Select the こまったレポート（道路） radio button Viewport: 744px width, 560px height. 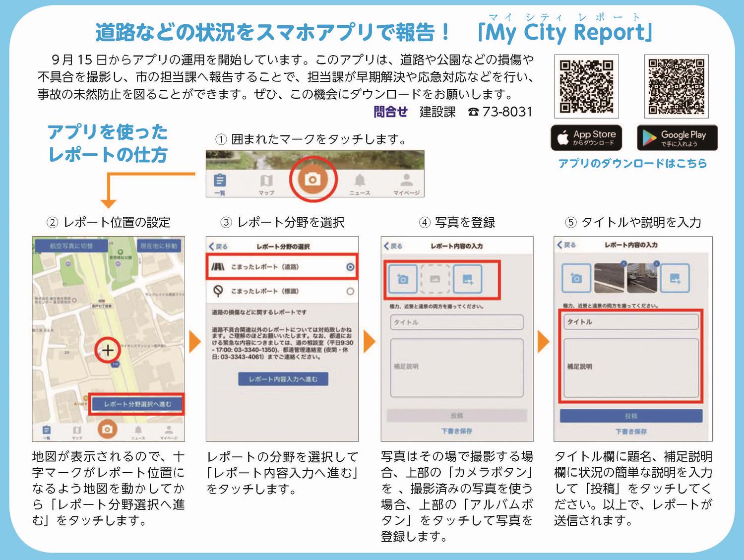click(350, 267)
